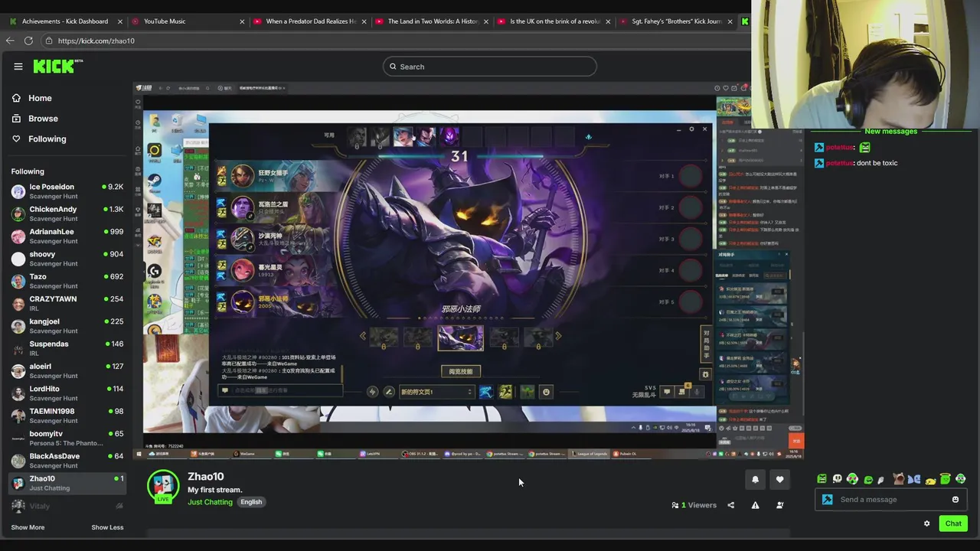The height and width of the screenshot is (551, 980).
Task: Open the hamburger sidebar menu
Action: pos(18,67)
